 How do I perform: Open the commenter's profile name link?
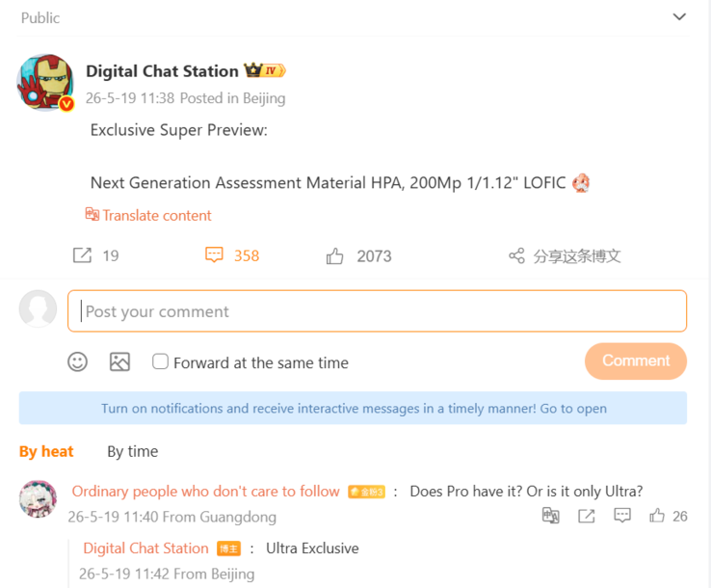205,491
